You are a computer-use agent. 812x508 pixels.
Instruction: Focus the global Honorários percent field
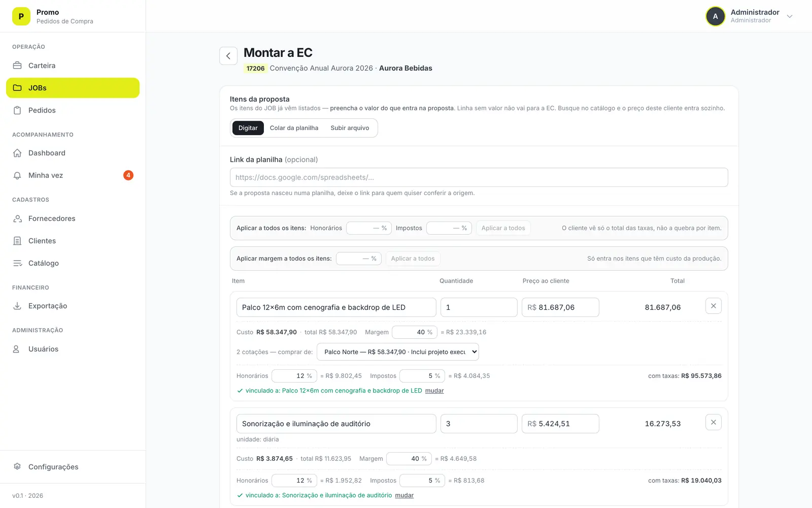[x=369, y=228]
